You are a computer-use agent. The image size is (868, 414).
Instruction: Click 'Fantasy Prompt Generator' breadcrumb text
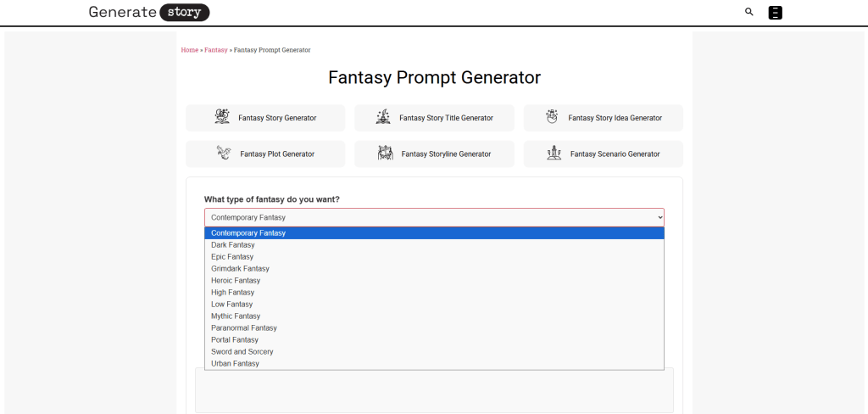click(x=272, y=50)
